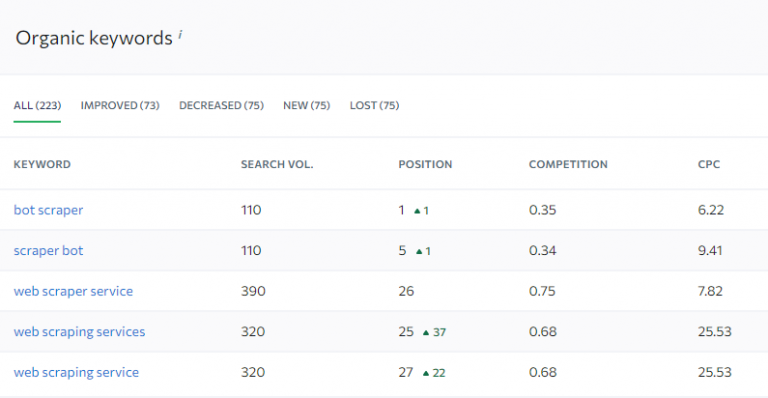Sort by the CPC column header
This screenshot has width=768, height=398.
[x=709, y=164]
